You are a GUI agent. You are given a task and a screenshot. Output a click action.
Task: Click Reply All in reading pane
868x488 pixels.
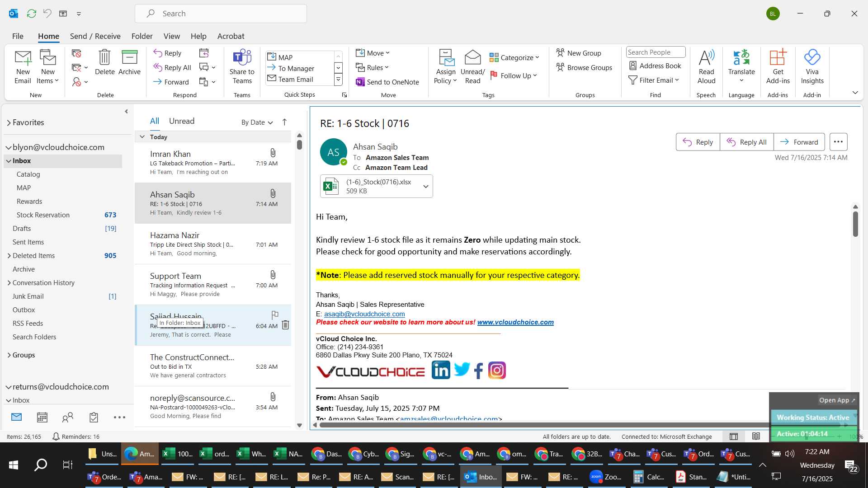pyautogui.click(x=746, y=142)
